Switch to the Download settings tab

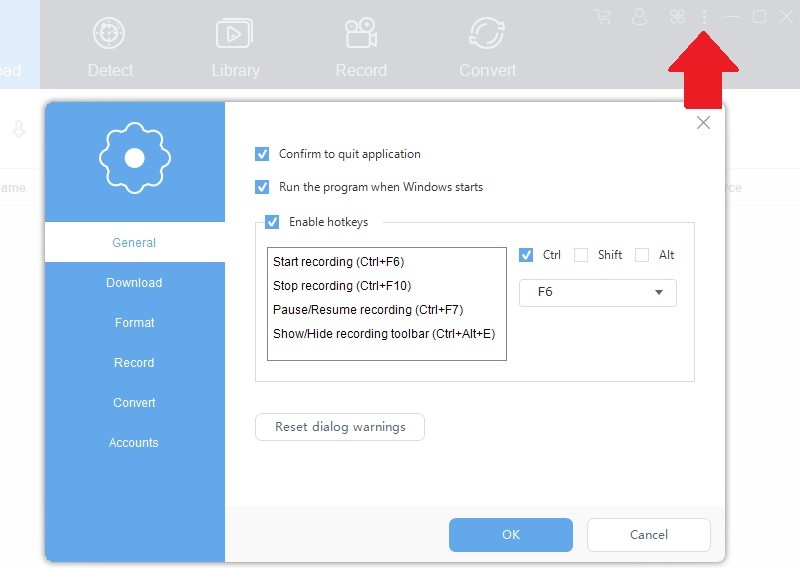tap(134, 283)
